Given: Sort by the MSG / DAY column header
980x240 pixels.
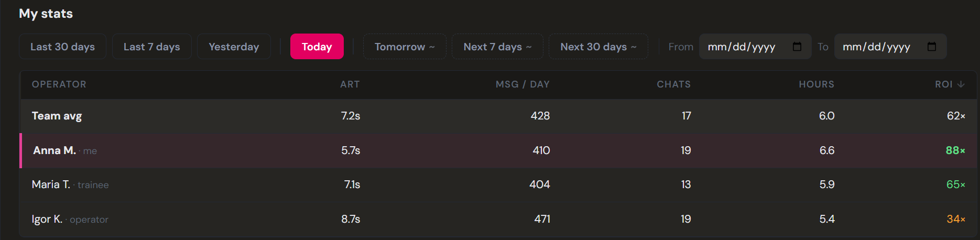Looking at the screenshot, I should point(522,84).
